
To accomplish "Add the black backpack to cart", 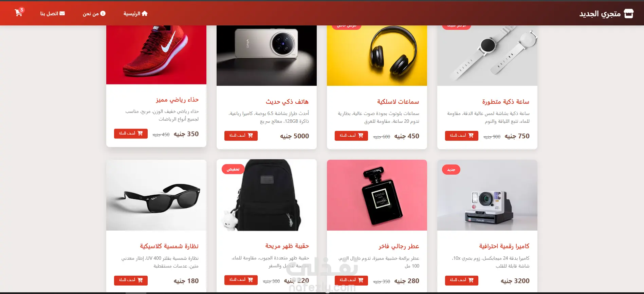I will pos(241,280).
